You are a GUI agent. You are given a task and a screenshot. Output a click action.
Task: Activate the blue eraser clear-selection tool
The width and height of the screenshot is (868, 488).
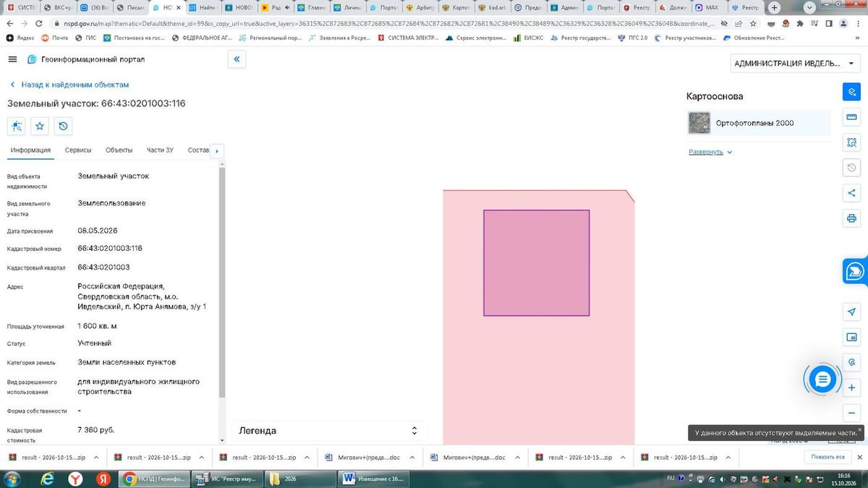click(851, 92)
